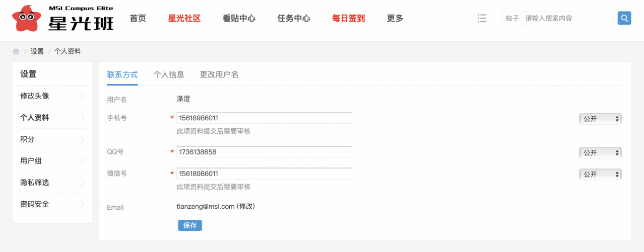644x252 pixels.
Task: Click the 手机号 input field
Action: (x=264, y=118)
